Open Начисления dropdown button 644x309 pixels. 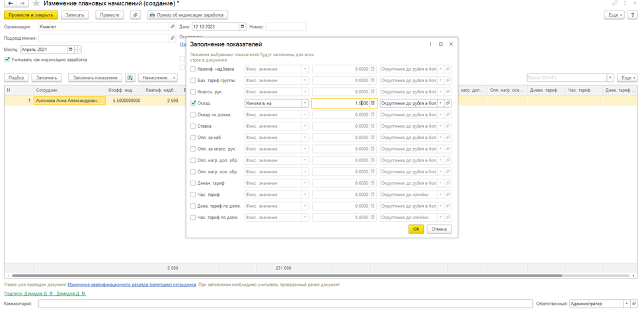point(158,77)
